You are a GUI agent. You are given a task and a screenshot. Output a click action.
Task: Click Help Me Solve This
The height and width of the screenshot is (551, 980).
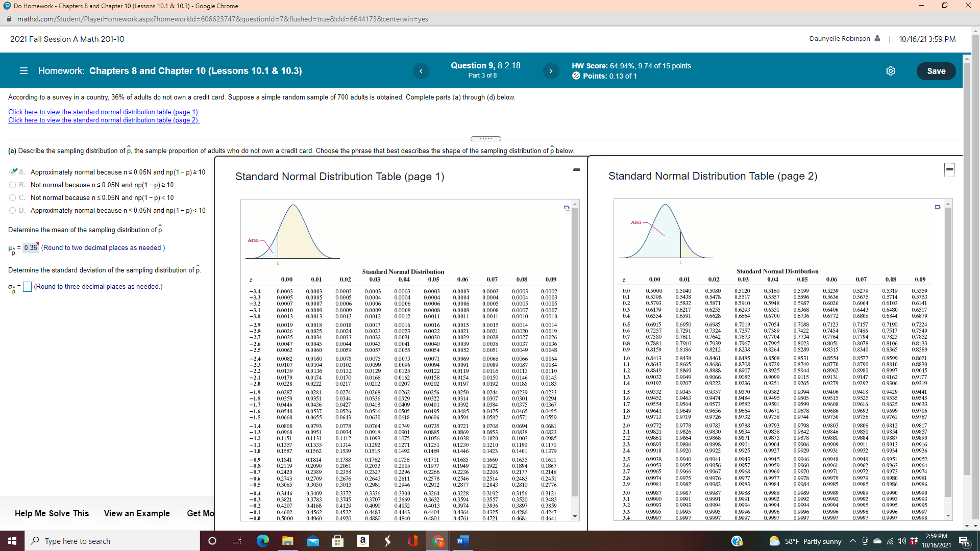(x=52, y=513)
